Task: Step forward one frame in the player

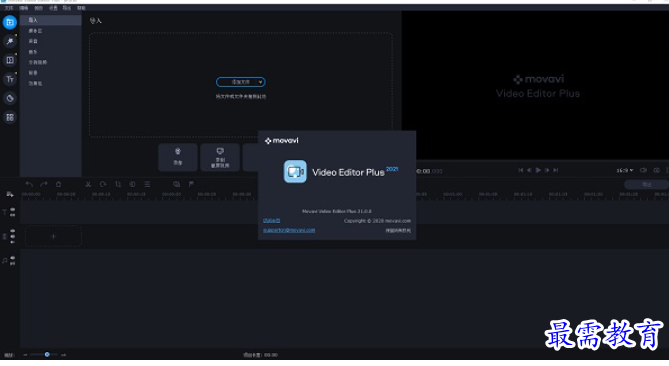Action: click(x=547, y=170)
